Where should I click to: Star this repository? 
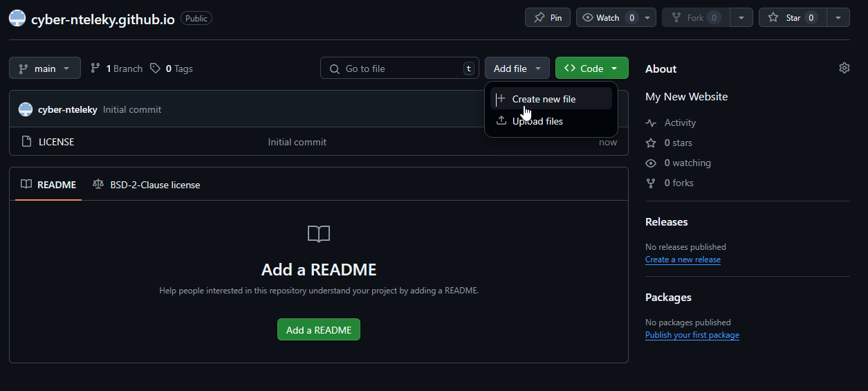[793, 17]
